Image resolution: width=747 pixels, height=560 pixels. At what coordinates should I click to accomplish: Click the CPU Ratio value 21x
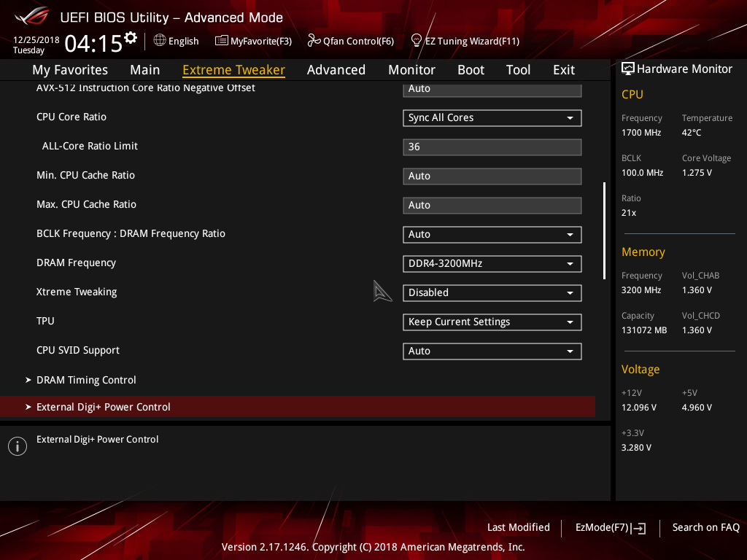(x=628, y=213)
